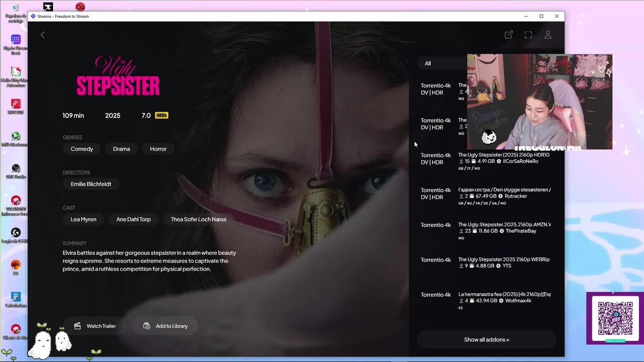Image resolution: width=644 pixels, height=362 pixels.
Task: Open OBS Studio desktop icon
Action: click(16, 172)
